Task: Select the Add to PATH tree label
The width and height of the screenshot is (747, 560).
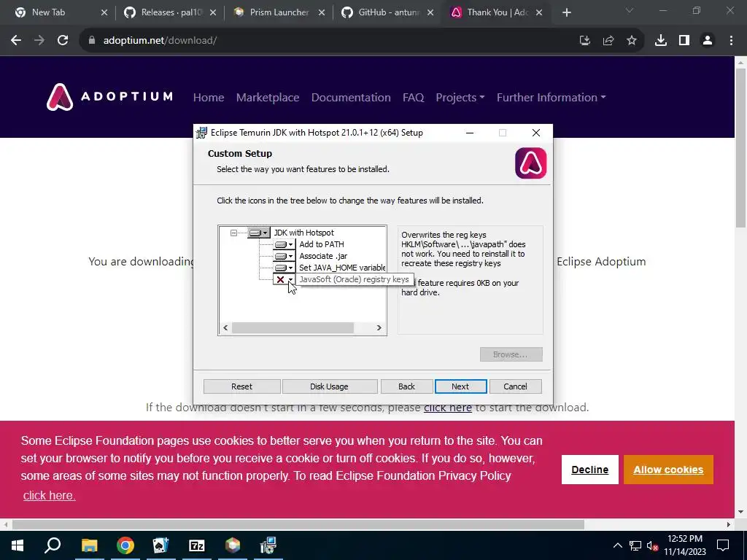Action: click(x=322, y=244)
